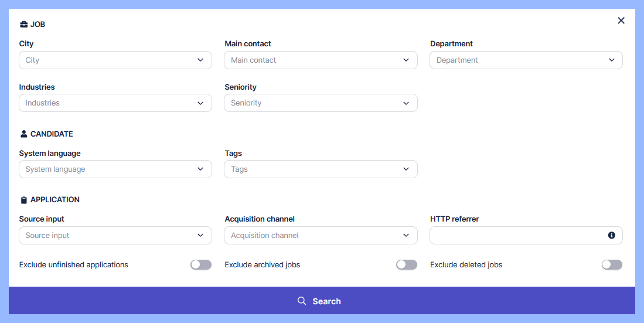The height and width of the screenshot is (323, 644).
Task: Click the magnifier icon in Search bar
Action: 302,301
